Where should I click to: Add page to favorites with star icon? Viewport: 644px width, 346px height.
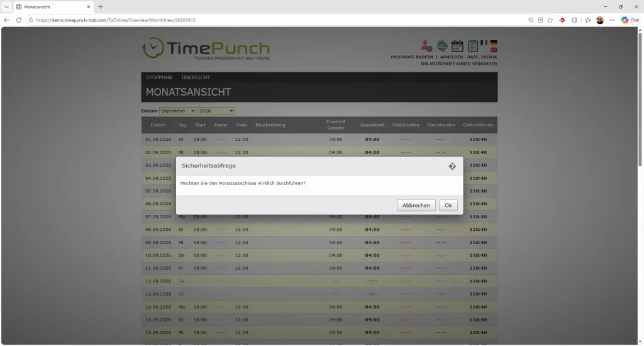[550, 20]
